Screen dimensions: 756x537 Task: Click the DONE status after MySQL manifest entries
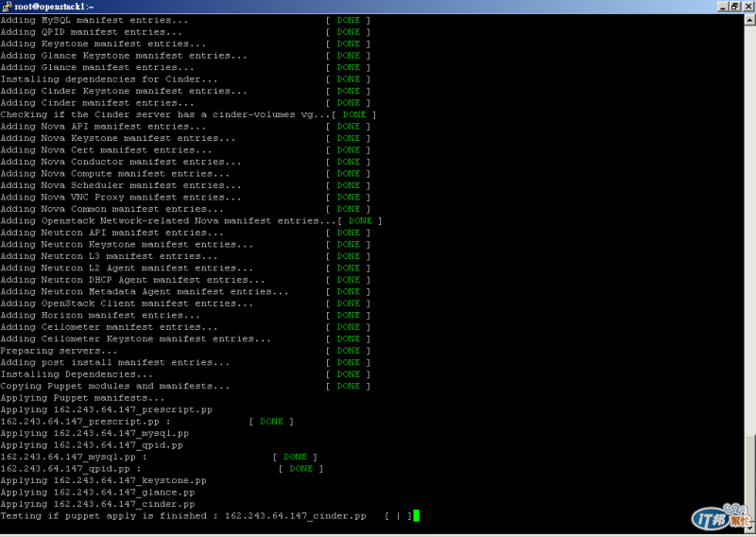click(x=348, y=20)
